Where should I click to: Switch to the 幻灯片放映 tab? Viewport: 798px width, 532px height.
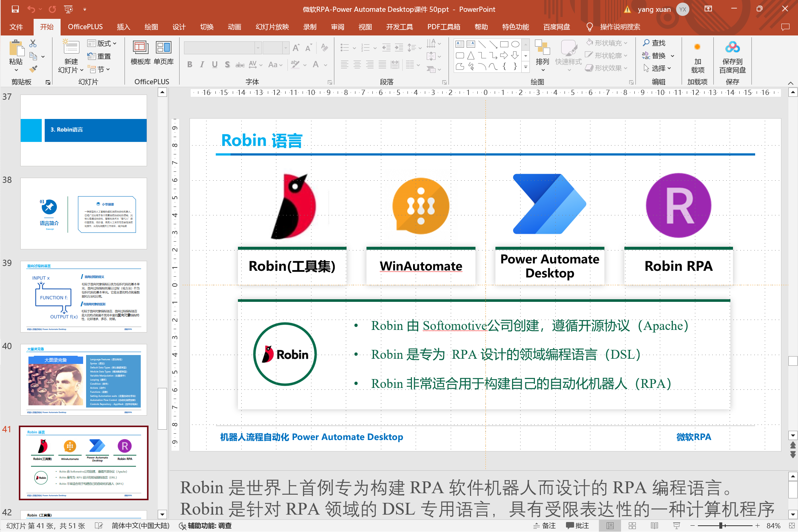point(272,27)
